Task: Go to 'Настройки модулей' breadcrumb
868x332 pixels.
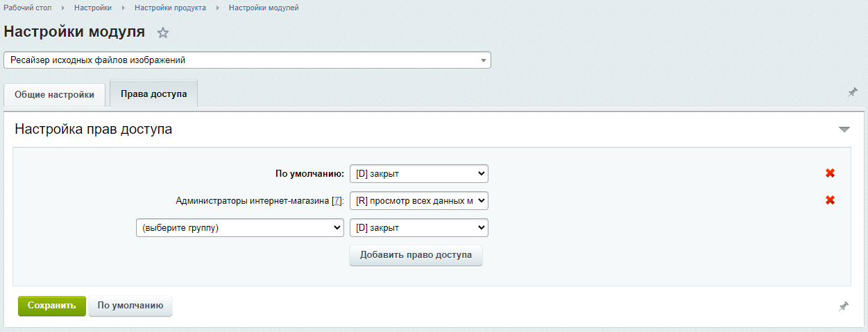Action: pos(264,8)
